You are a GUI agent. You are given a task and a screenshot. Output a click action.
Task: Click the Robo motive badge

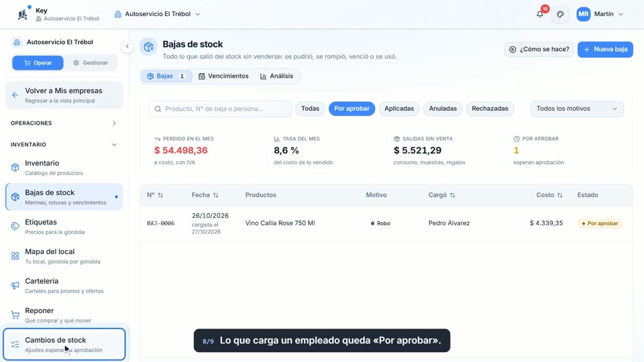point(380,224)
